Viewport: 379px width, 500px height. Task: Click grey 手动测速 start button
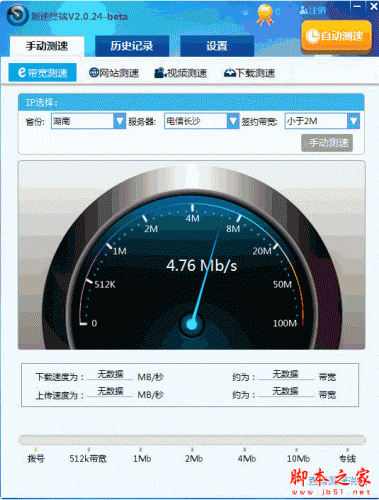[327, 143]
